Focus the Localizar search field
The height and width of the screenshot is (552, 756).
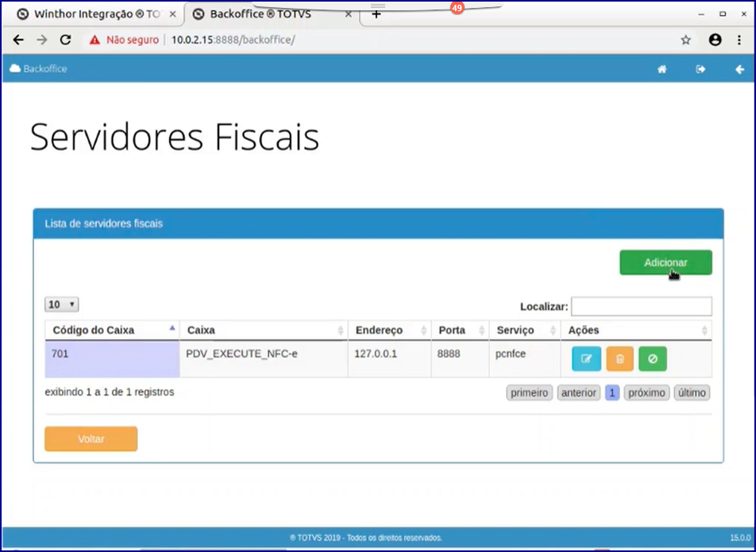tap(642, 307)
